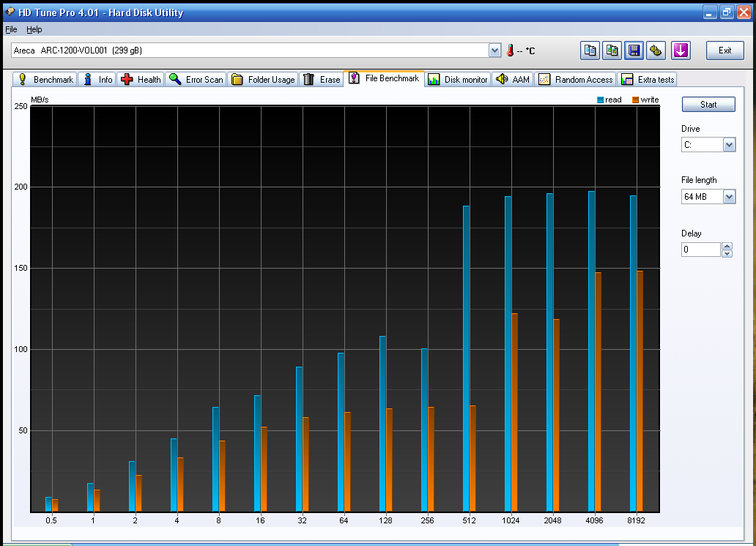Open the options gear icon
The width and height of the screenshot is (756, 546).
tap(656, 51)
